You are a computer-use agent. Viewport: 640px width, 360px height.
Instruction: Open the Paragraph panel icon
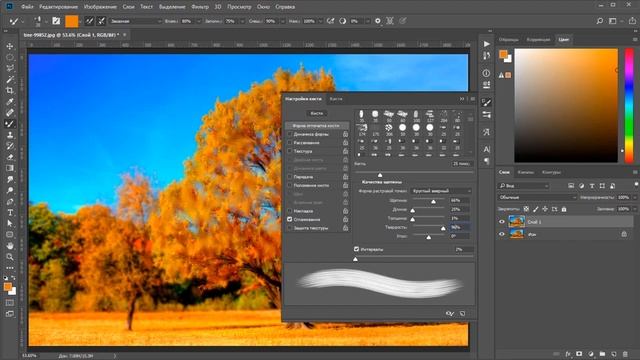pos(486,161)
